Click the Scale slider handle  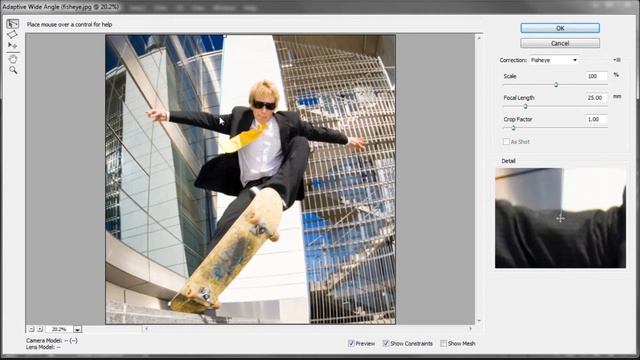point(556,84)
